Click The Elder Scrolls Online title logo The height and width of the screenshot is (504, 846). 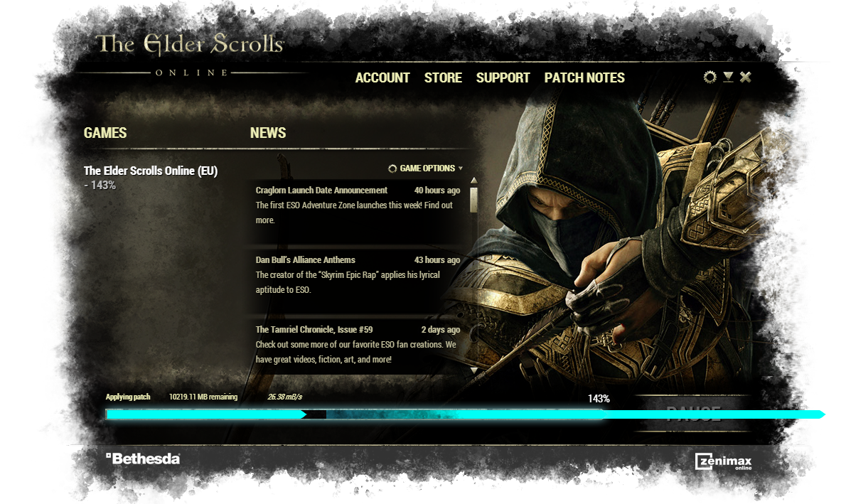coord(190,55)
